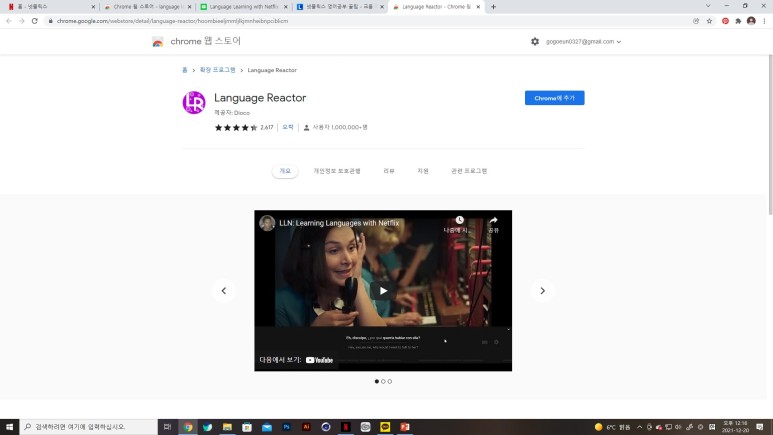Open the Mail app from the taskbar
Screen dimensions: 773x435
(267, 427)
